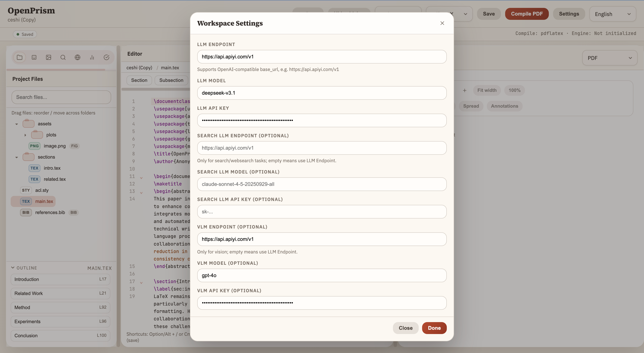Close Workspace Settings with the X icon
The height and width of the screenshot is (353, 644).
point(442,23)
